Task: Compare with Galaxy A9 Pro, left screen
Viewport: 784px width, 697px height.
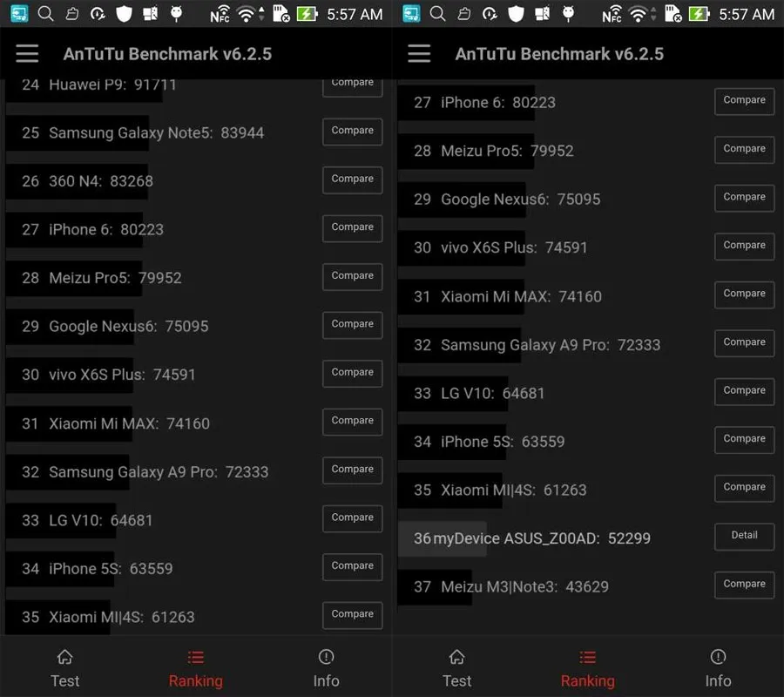Action: 353,470
